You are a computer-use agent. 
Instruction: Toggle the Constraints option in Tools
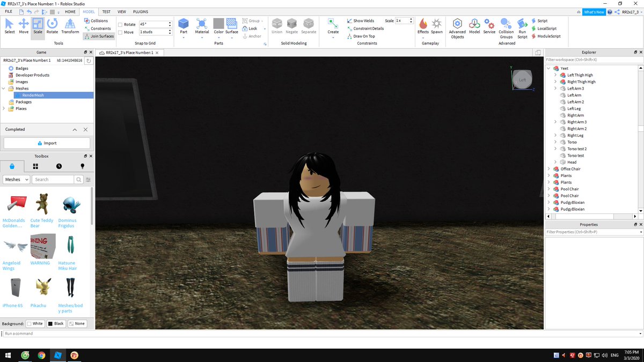click(98, 28)
